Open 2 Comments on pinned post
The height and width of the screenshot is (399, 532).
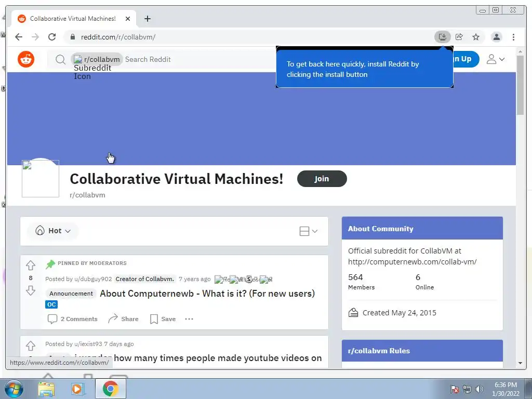pos(72,319)
